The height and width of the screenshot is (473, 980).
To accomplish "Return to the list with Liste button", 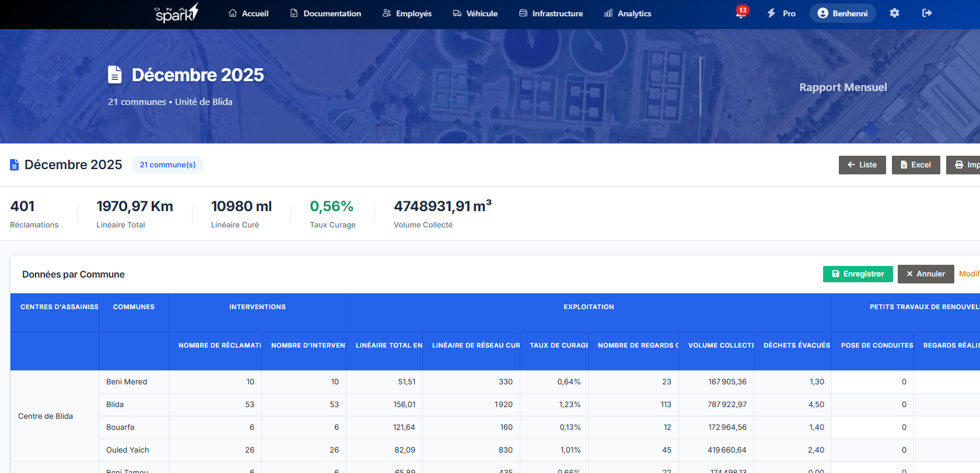I will click(x=862, y=165).
